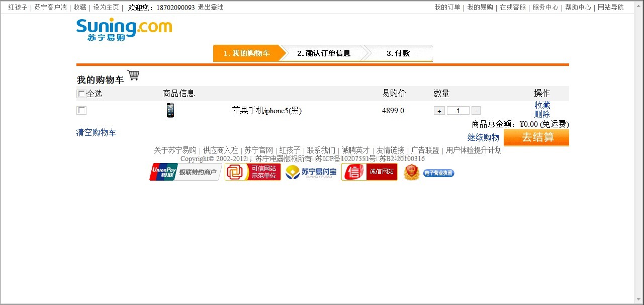
Task: Click the 可信网站示范单位 badge
Action: click(252, 172)
